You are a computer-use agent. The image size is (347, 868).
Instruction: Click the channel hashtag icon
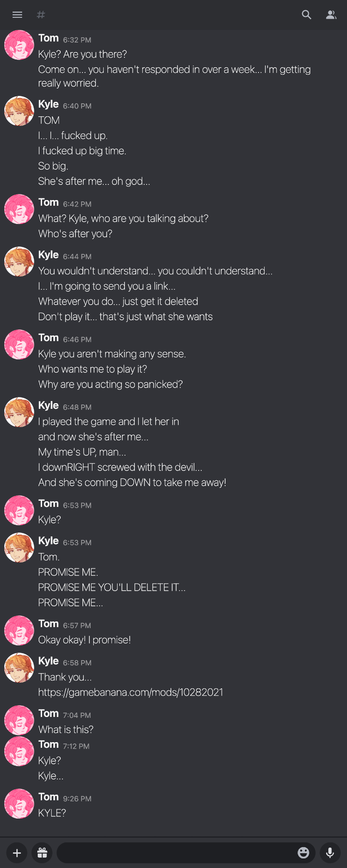(41, 15)
